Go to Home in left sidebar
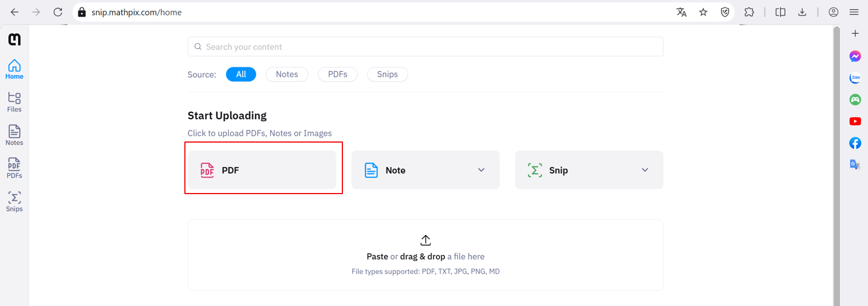The height and width of the screenshot is (306, 868). [14, 69]
